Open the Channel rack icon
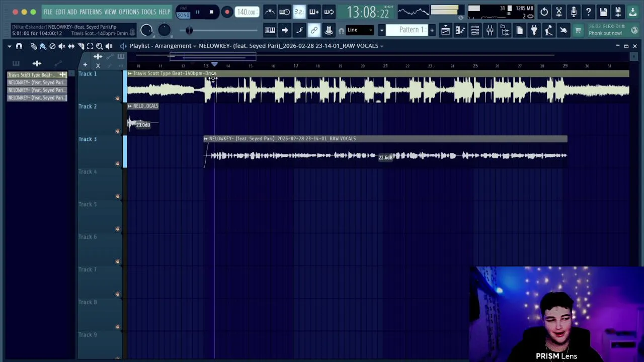Screen dimensions: 644x362 (x=475, y=31)
